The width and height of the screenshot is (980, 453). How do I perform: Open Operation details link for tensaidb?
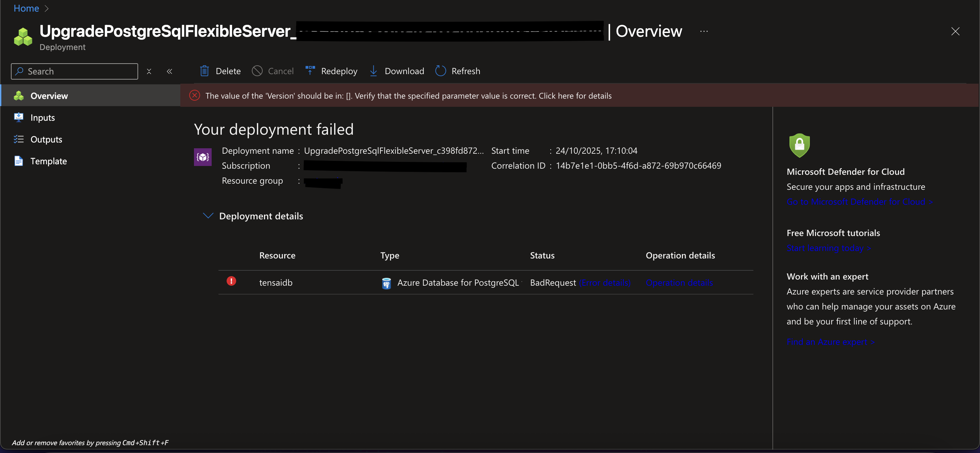[x=679, y=283]
